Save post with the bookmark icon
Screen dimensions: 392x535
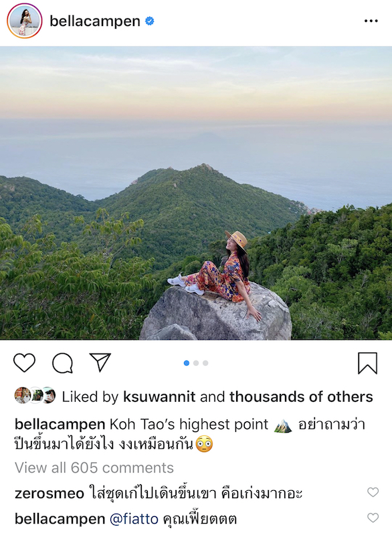367,363
